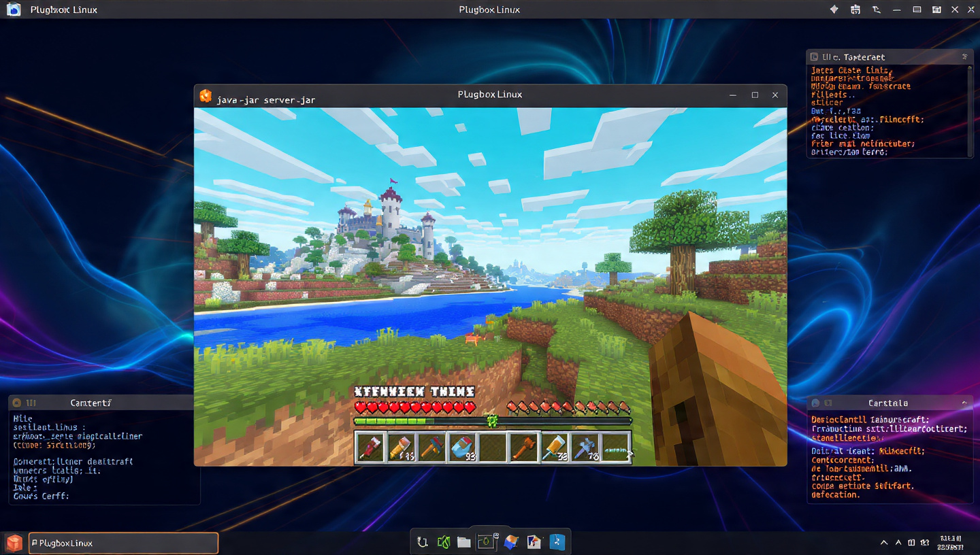This screenshot has width=980, height=555.
Task: Select the last hotbar slot
Action: tap(616, 448)
